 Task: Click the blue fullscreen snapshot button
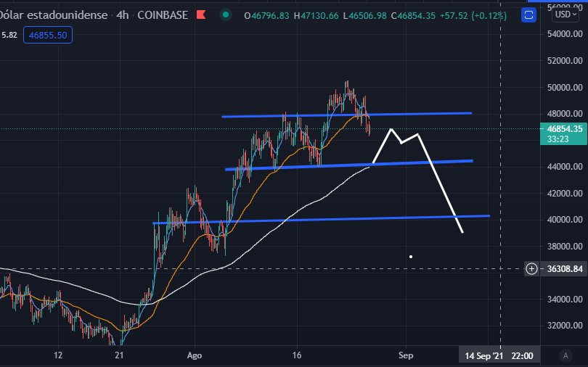click(528, 15)
